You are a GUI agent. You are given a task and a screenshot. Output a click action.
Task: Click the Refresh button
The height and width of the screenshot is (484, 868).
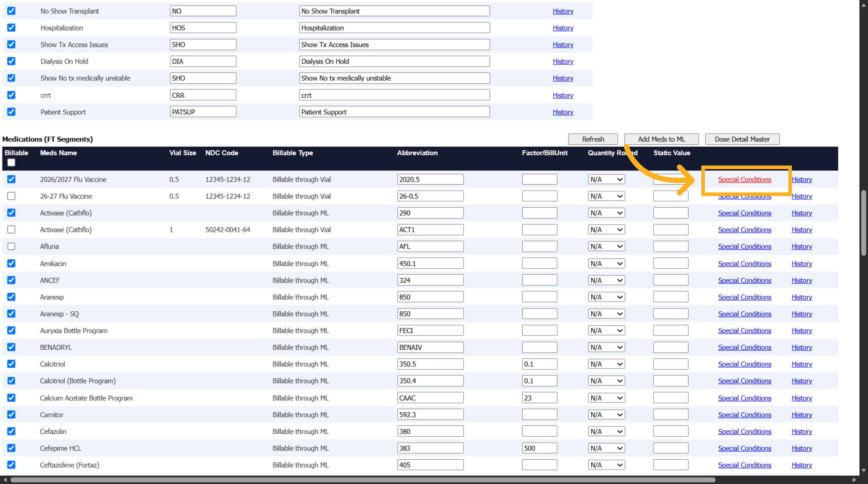tap(593, 139)
